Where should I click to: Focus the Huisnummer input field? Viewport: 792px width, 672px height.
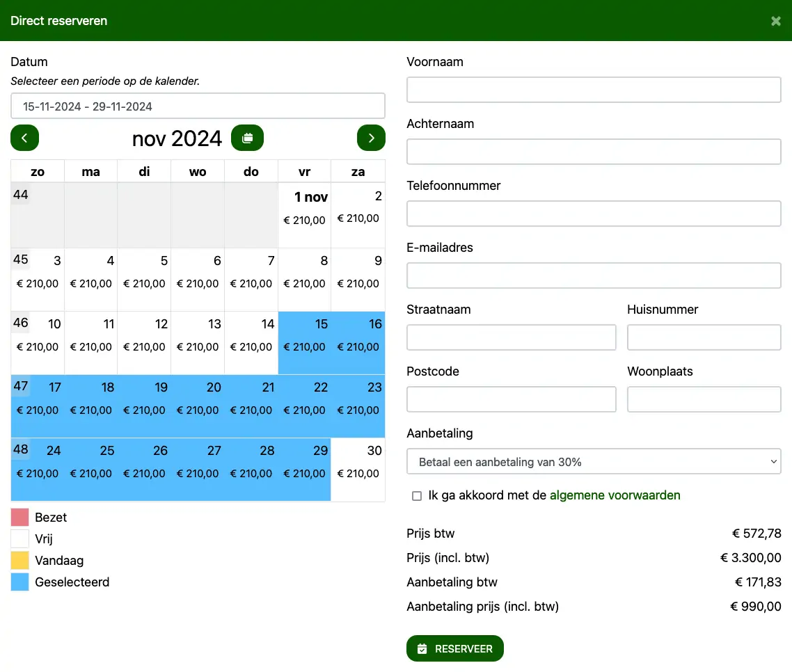(x=704, y=337)
